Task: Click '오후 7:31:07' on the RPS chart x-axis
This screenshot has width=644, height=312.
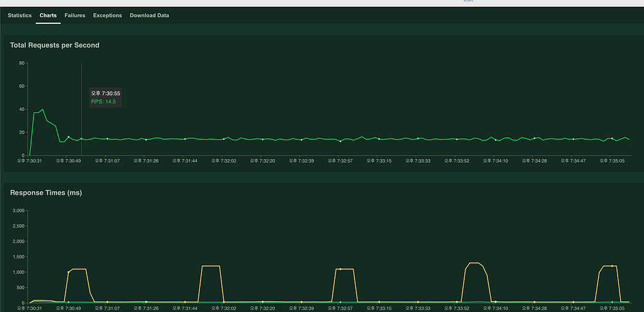Action: (x=107, y=161)
